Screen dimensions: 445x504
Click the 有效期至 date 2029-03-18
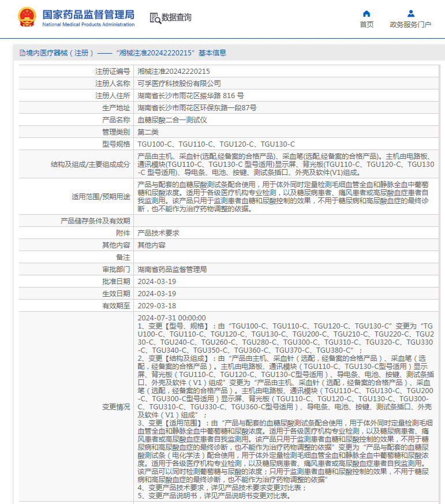[x=157, y=305]
